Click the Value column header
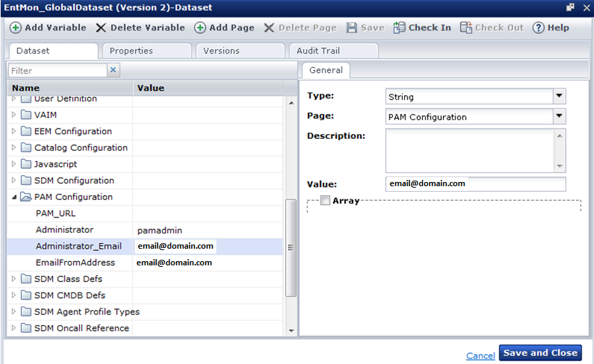Image resolution: width=594 pixels, height=364 pixels. (209, 88)
